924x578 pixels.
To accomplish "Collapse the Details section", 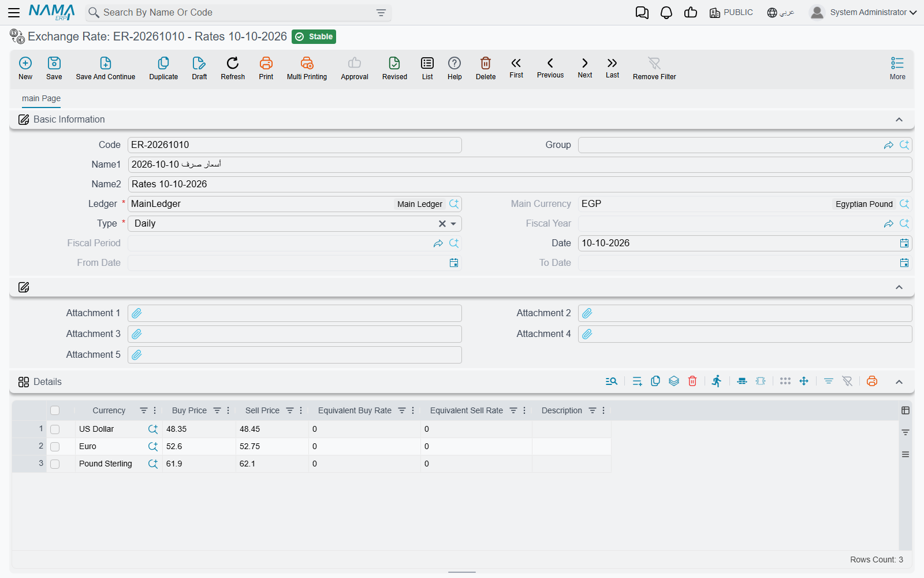I will click(899, 381).
